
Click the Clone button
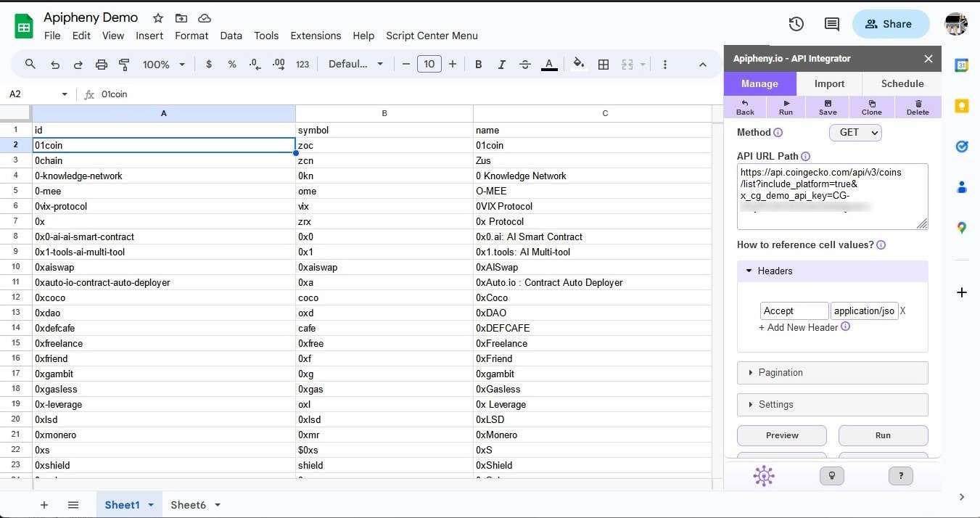click(872, 107)
